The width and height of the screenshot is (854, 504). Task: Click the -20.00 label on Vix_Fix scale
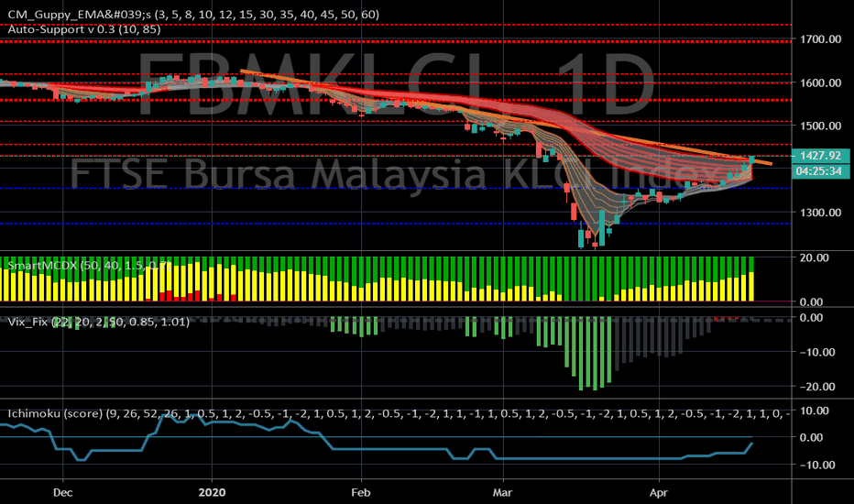point(817,387)
